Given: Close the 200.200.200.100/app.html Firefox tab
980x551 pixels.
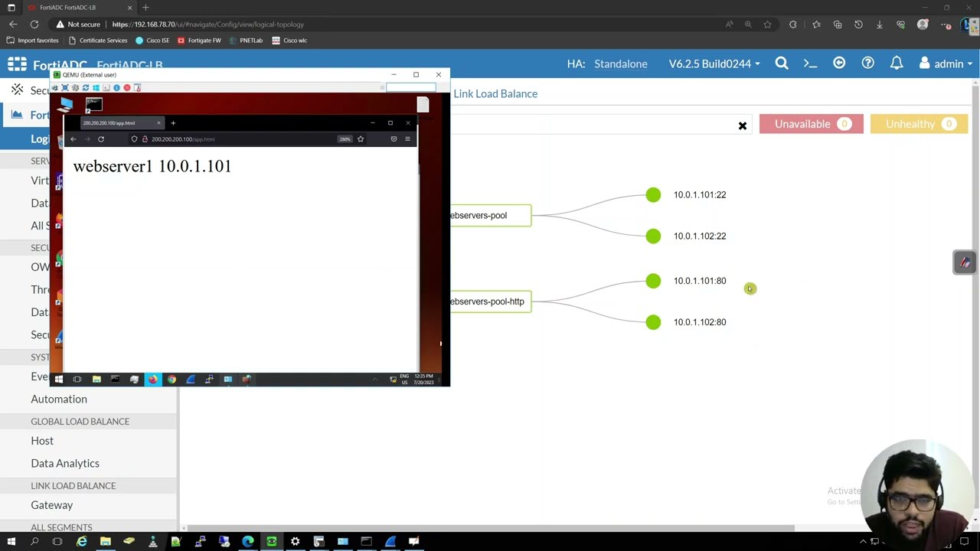Looking at the screenshot, I should tap(158, 123).
